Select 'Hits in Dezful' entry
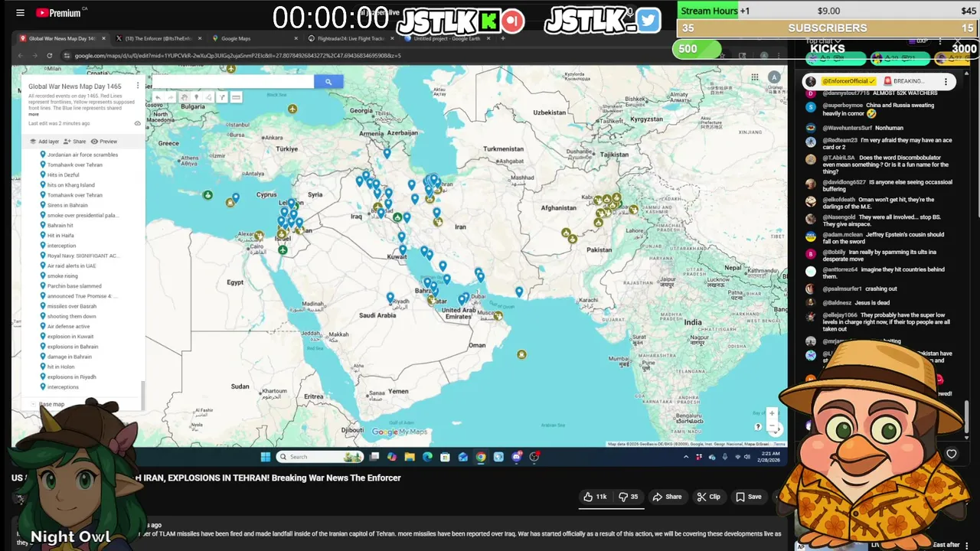Viewport: 980px width, 551px height. 63,174
